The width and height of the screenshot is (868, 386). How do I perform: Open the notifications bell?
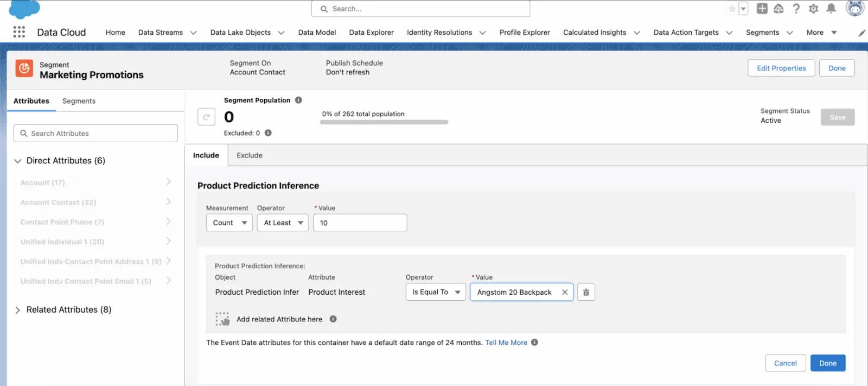pos(831,9)
